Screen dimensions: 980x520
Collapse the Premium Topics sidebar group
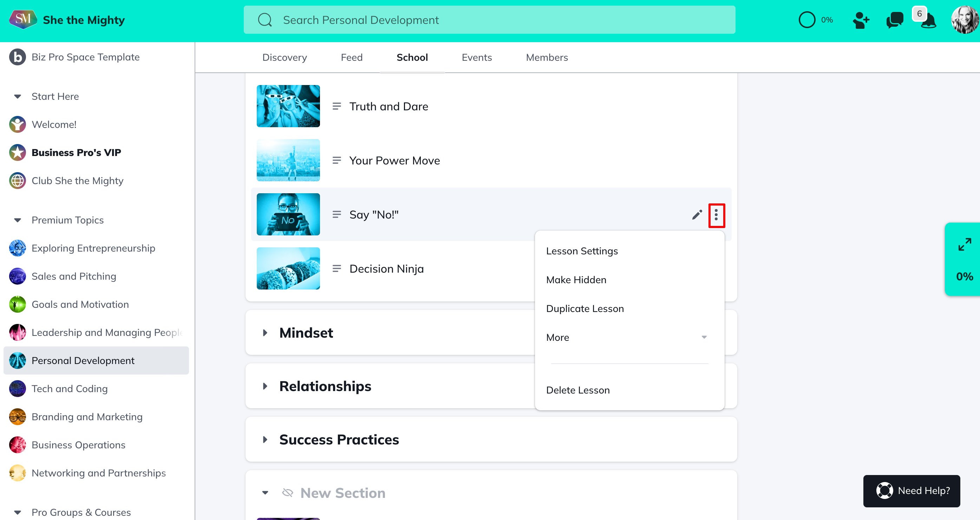18,220
